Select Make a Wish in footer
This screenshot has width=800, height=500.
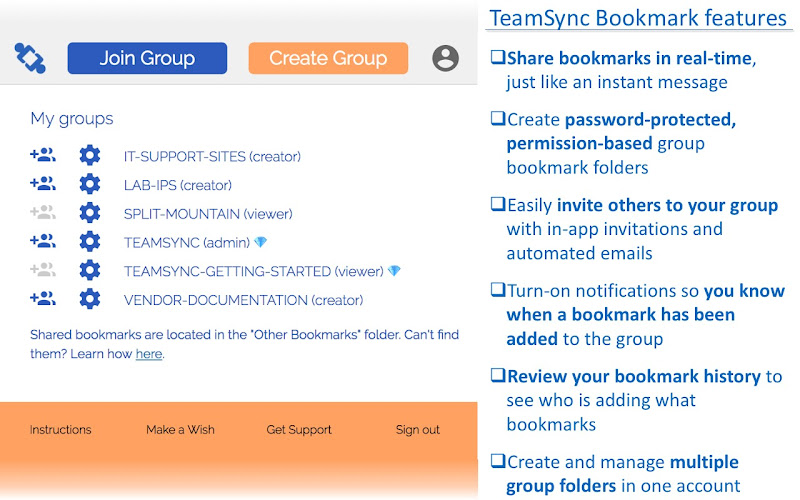180,430
